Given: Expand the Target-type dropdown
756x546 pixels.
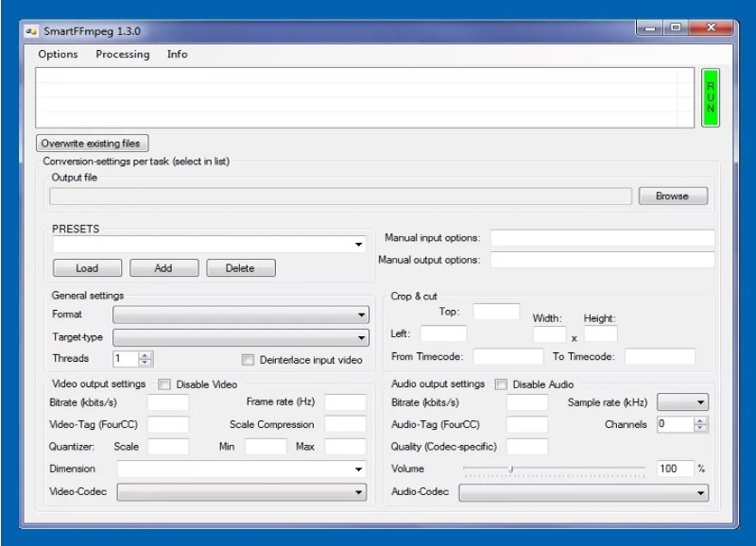Looking at the screenshot, I should point(360,336).
